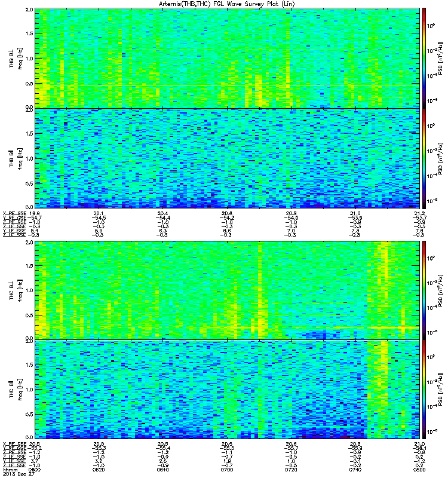
Task: Click inside the THB B⊥ spectrogram panel
Action: pos(228,58)
